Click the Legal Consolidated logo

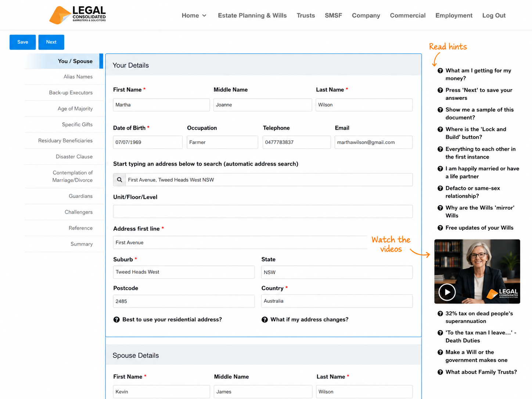click(x=78, y=15)
